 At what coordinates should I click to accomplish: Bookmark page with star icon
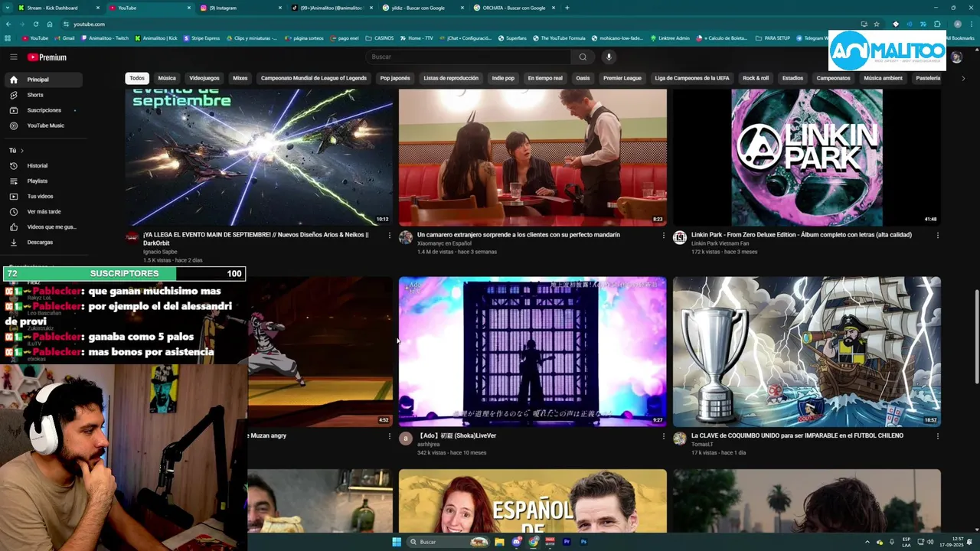pos(877,24)
